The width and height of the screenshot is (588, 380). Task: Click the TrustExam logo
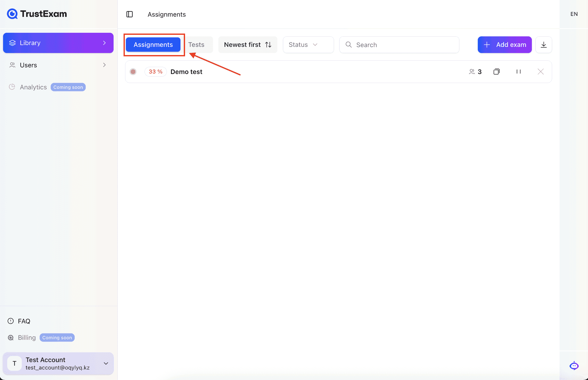[x=37, y=14]
